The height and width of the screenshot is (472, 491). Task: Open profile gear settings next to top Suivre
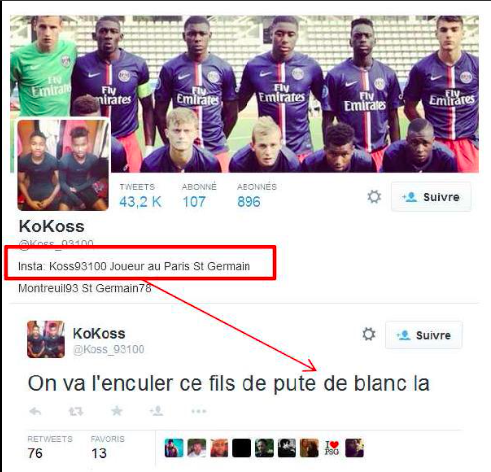point(374,197)
